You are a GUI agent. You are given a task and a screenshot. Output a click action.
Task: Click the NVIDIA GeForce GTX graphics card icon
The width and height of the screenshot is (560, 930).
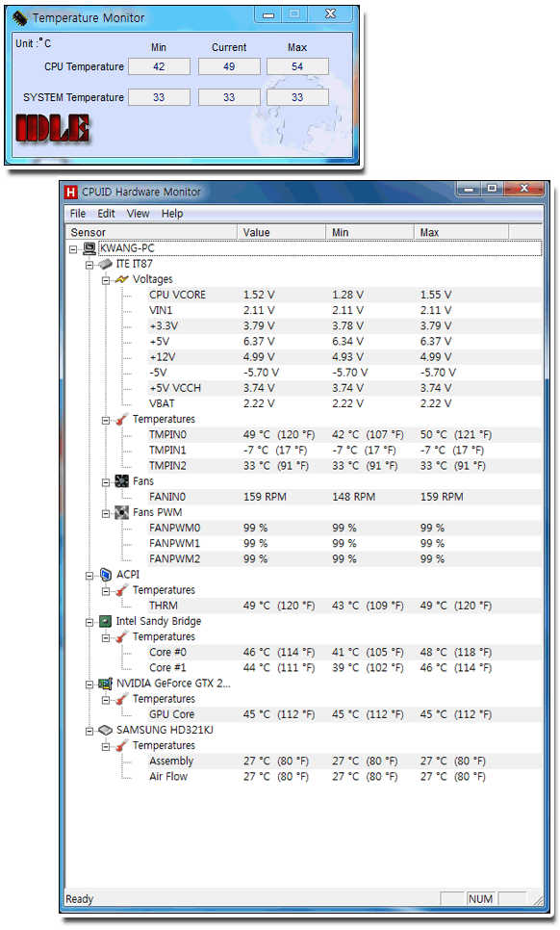106,684
